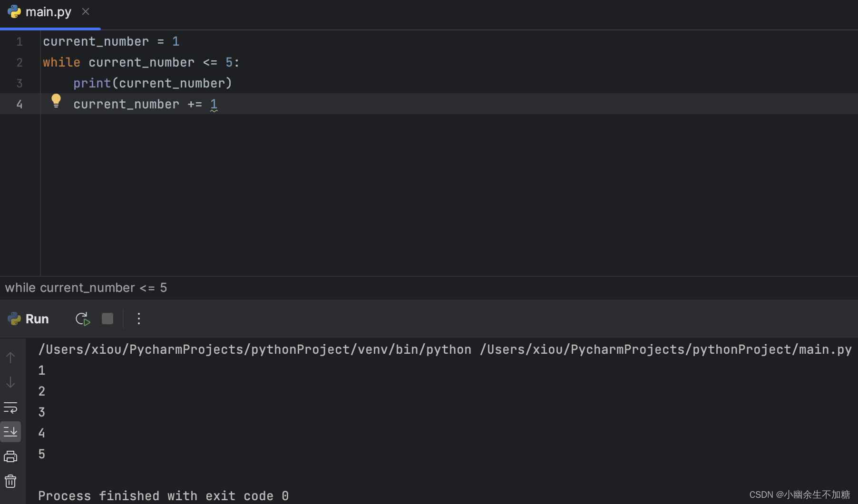
Task: Click main.py script path in console
Action: click(x=666, y=349)
